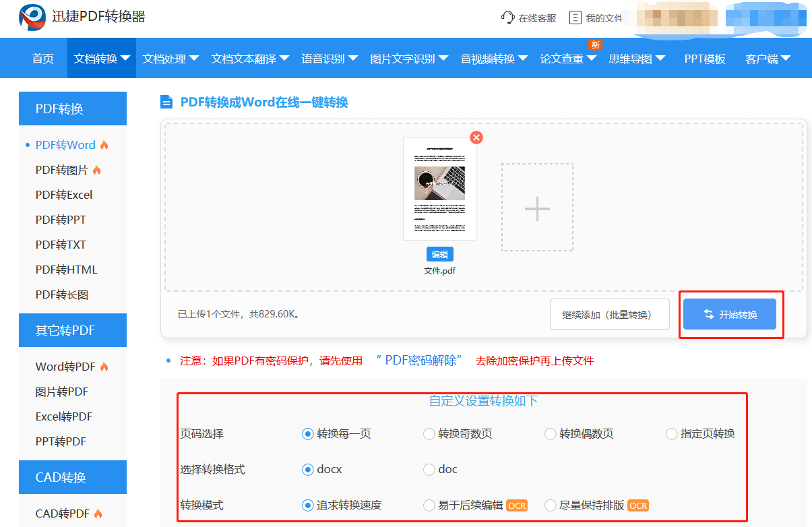812x527 pixels.
Task: Click the 在线客服 headset icon
Action: (x=507, y=18)
